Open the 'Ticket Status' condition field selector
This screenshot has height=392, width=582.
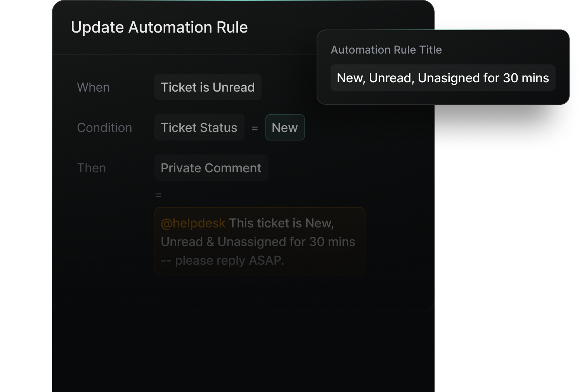pyautogui.click(x=199, y=128)
